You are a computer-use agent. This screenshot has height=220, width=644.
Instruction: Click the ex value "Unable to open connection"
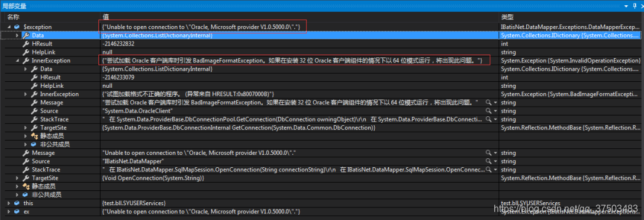click(x=201, y=211)
